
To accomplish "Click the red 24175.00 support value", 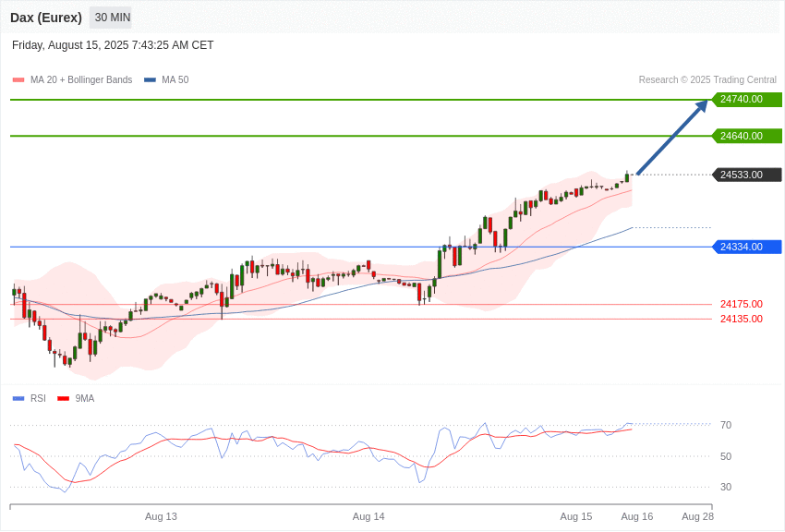I will 742,304.
